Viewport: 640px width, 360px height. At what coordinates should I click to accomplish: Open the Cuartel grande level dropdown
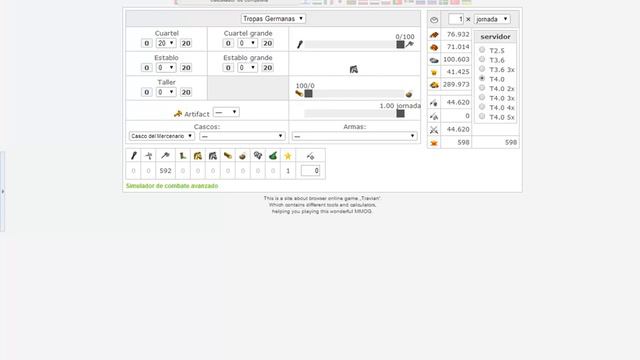click(x=247, y=43)
